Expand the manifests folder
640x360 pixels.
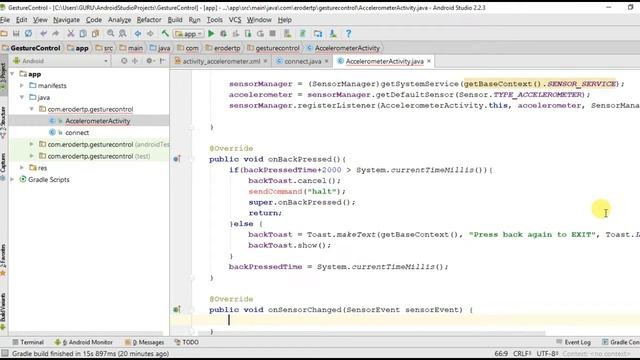[22, 85]
